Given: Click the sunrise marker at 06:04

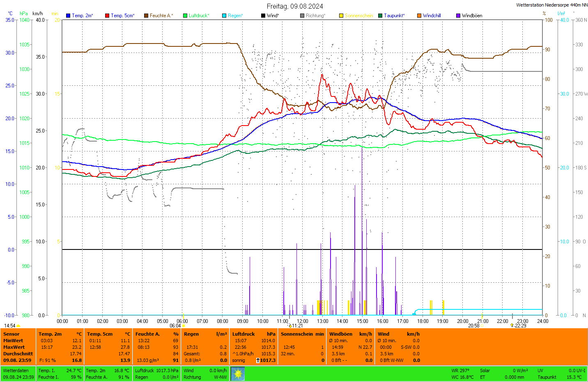Looking at the screenshot, I should pos(183,325).
